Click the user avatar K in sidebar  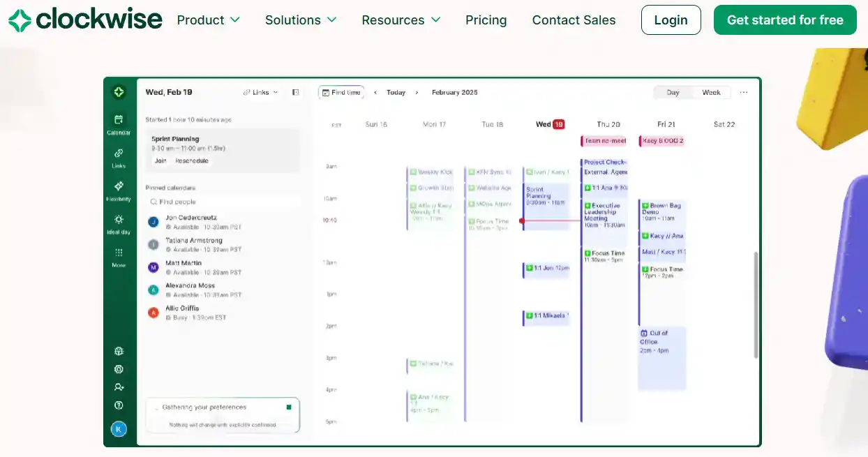pyautogui.click(x=119, y=429)
